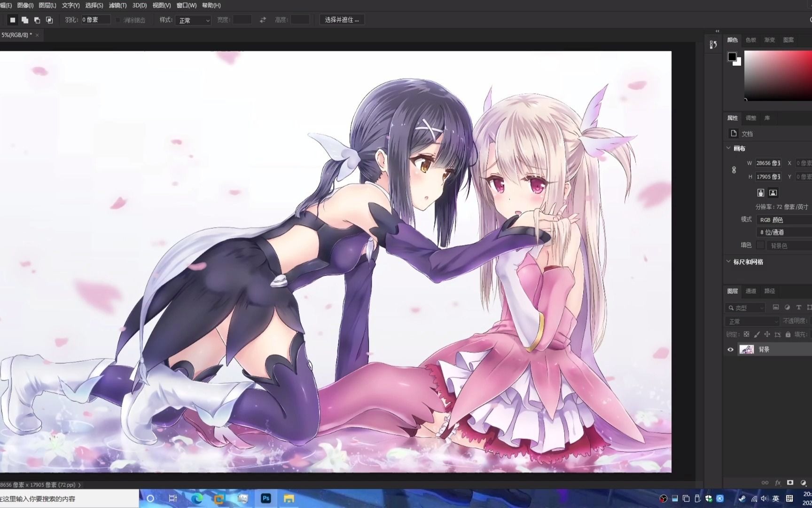Open the 背景色 fill dropdown
The width and height of the screenshot is (812, 508).
(x=789, y=246)
